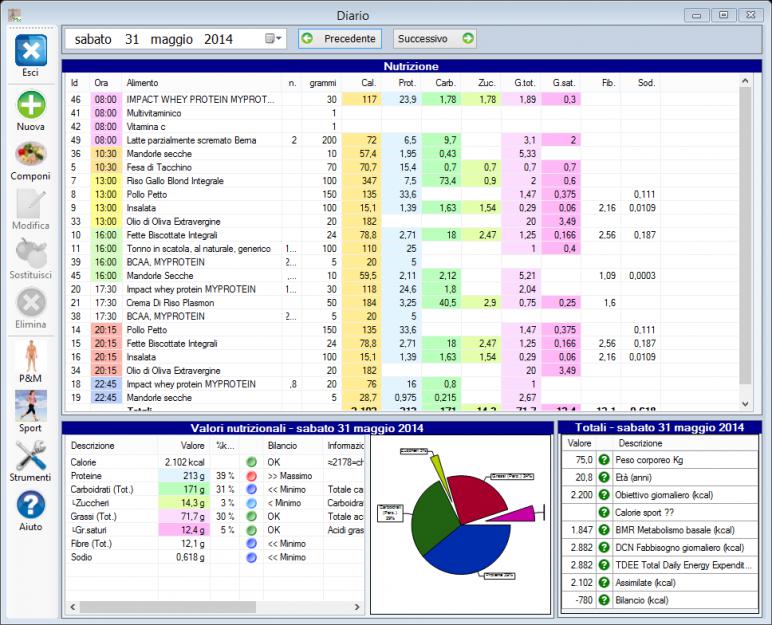Viewport: 772px width, 625px height.
Task: Sort table by the Alimento column header
Action: coord(142,82)
